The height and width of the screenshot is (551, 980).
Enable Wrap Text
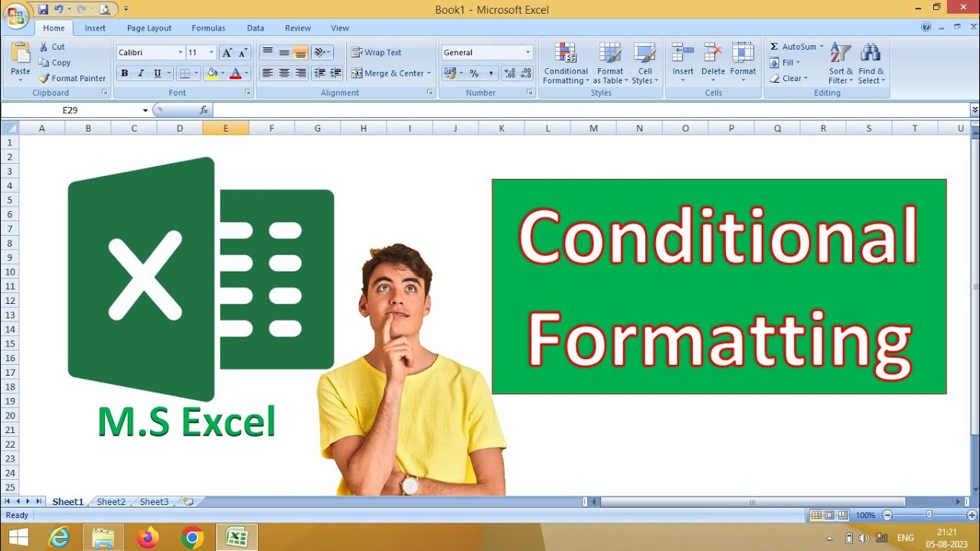pyautogui.click(x=376, y=53)
